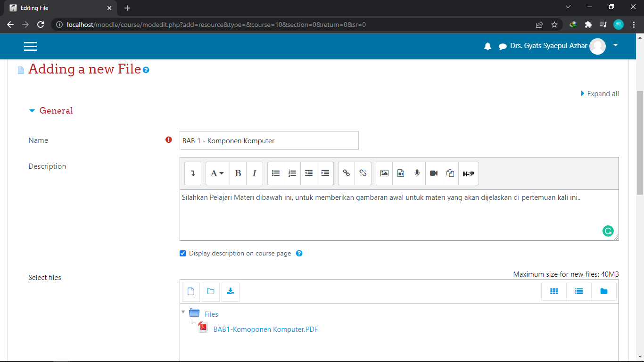Open the manage files editor icon
The width and height of the screenshot is (644, 362).
[x=450, y=173]
